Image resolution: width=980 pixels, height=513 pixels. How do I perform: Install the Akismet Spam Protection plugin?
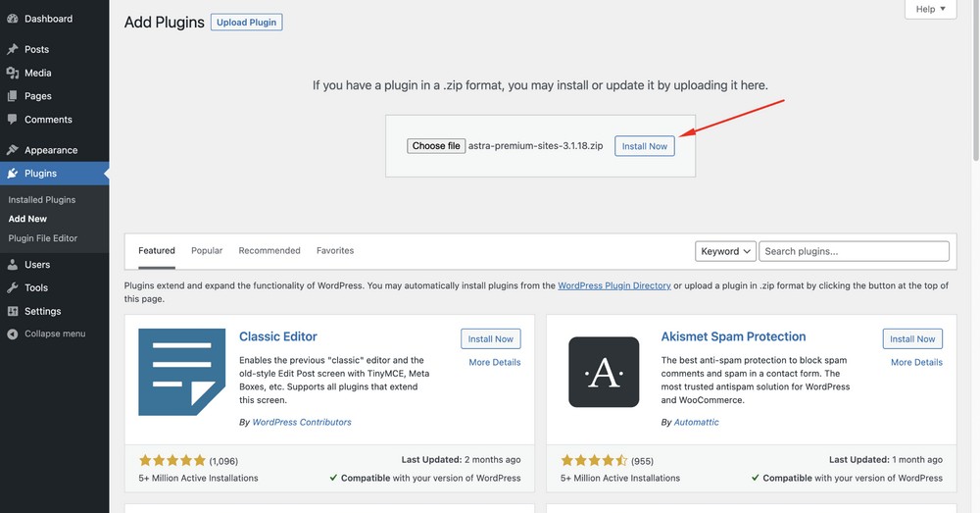[x=912, y=338]
